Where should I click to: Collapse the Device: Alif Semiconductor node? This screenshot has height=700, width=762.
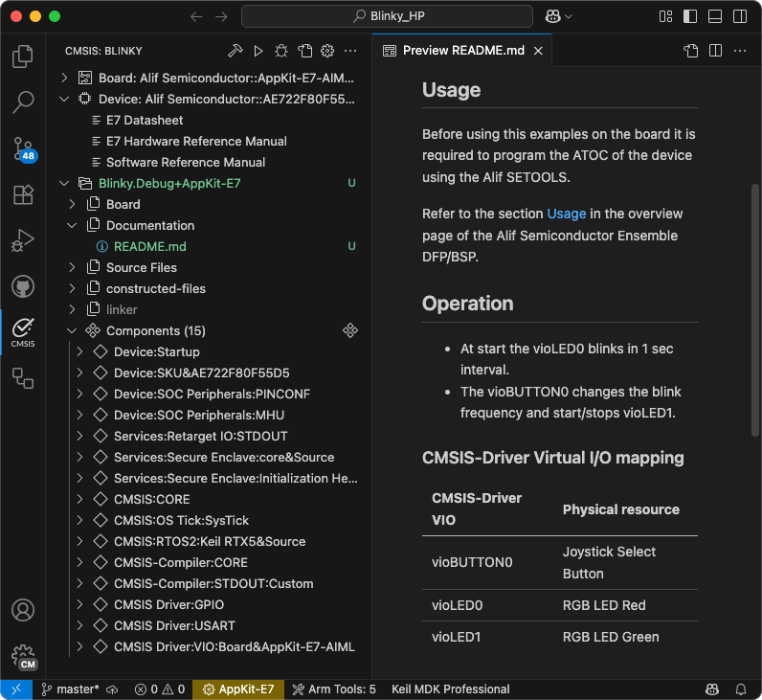point(64,100)
